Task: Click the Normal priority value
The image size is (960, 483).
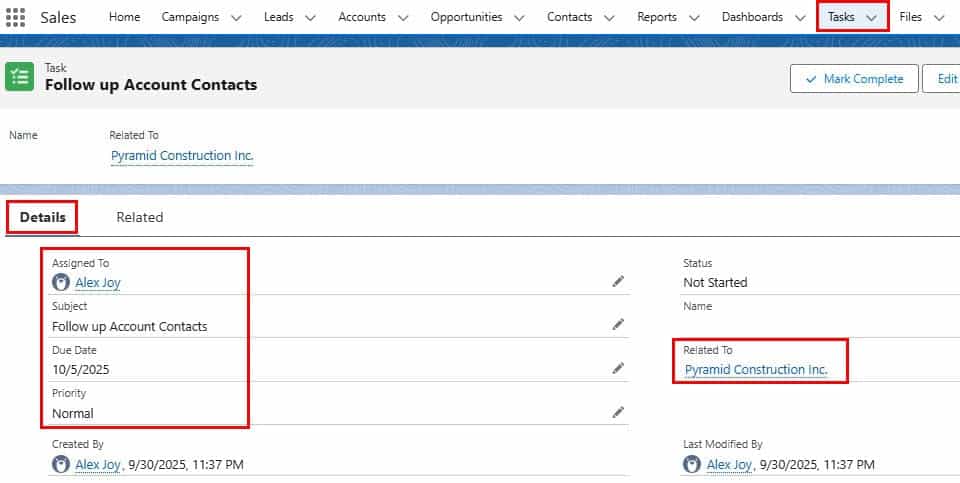Action: pyautogui.click(x=73, y=413)
